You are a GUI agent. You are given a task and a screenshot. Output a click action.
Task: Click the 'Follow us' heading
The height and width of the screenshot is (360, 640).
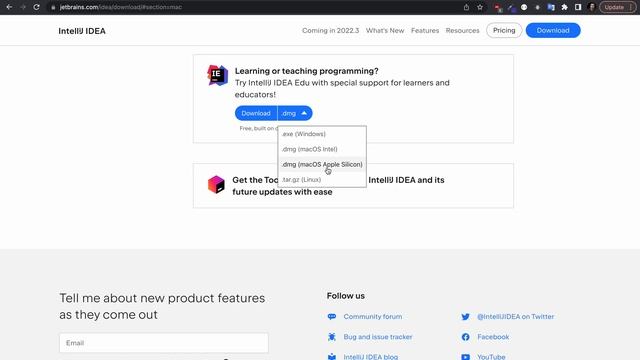pyautogui.click(x=346, y=296)
